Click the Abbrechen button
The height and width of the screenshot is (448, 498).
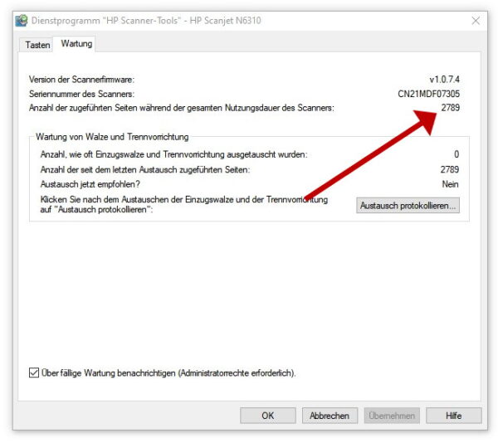330,416
